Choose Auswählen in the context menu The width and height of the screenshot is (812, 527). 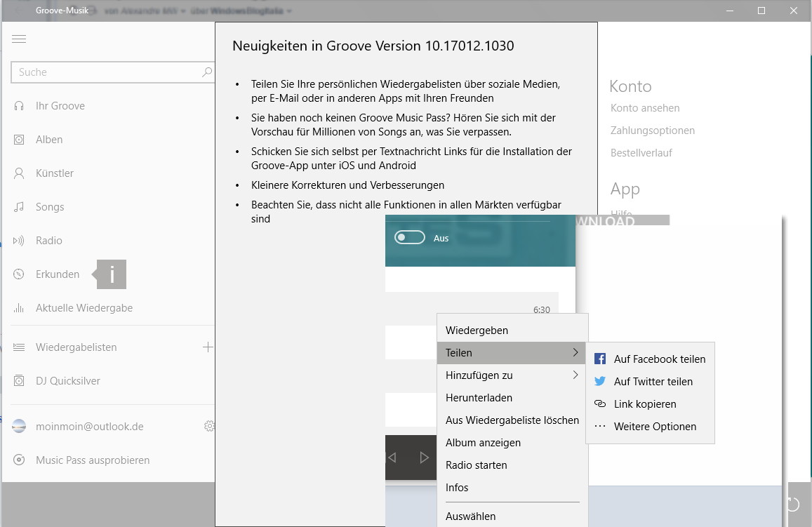(x=513, y=516)
